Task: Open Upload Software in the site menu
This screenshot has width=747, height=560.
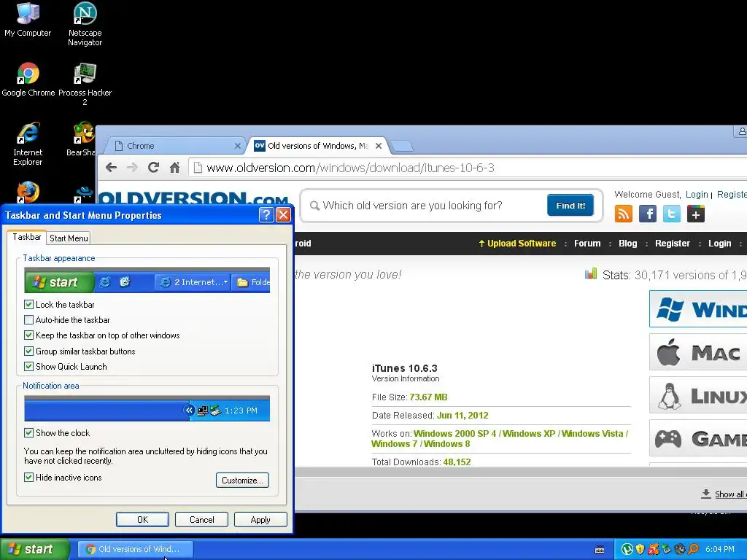Action: click(517, 244)
